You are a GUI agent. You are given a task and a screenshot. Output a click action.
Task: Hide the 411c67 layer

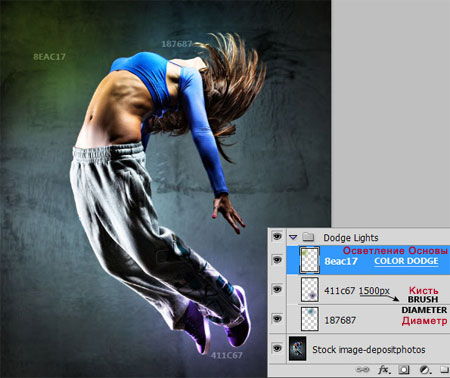tap(277, 289)
